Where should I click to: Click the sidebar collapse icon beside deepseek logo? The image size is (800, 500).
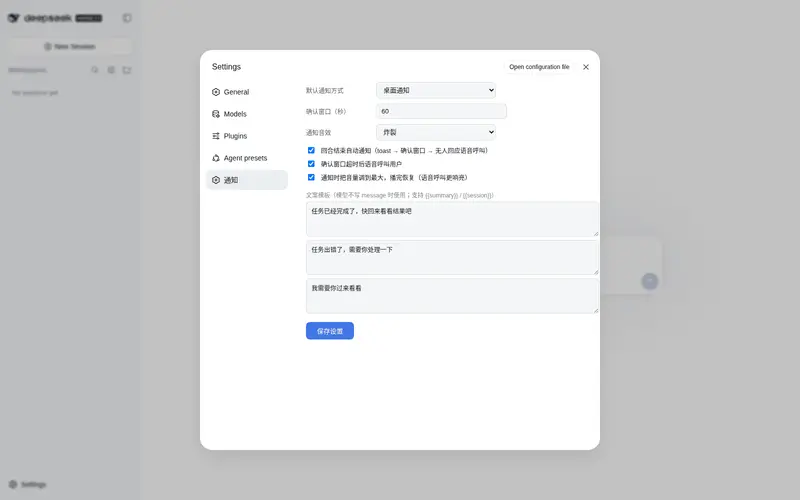(x=127, y=18)
